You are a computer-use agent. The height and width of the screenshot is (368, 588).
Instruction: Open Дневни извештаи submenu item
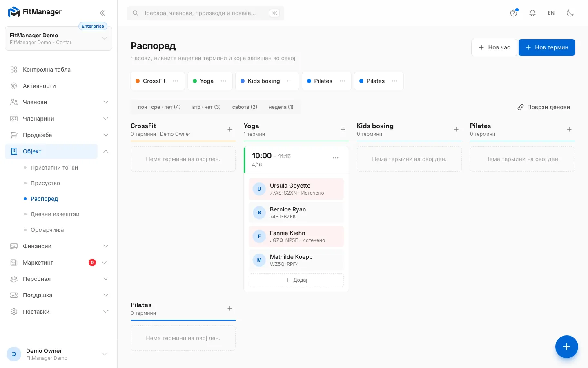coord(55,214)
